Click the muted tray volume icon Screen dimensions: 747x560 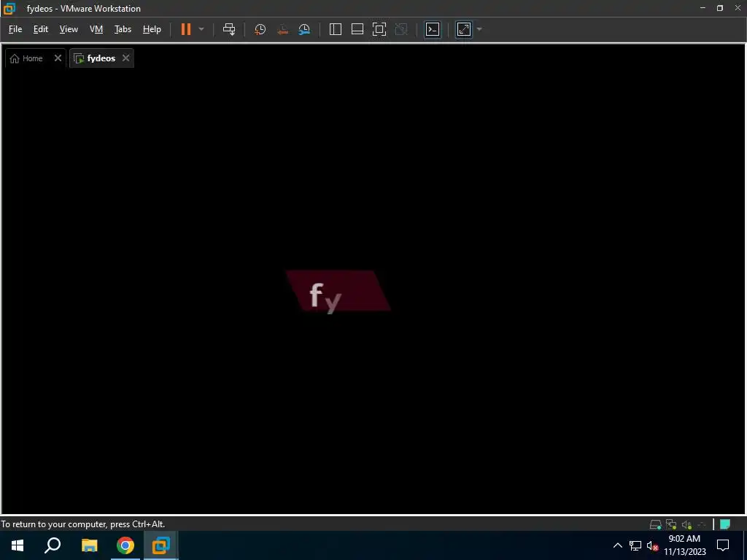click(x=652, y=545)
